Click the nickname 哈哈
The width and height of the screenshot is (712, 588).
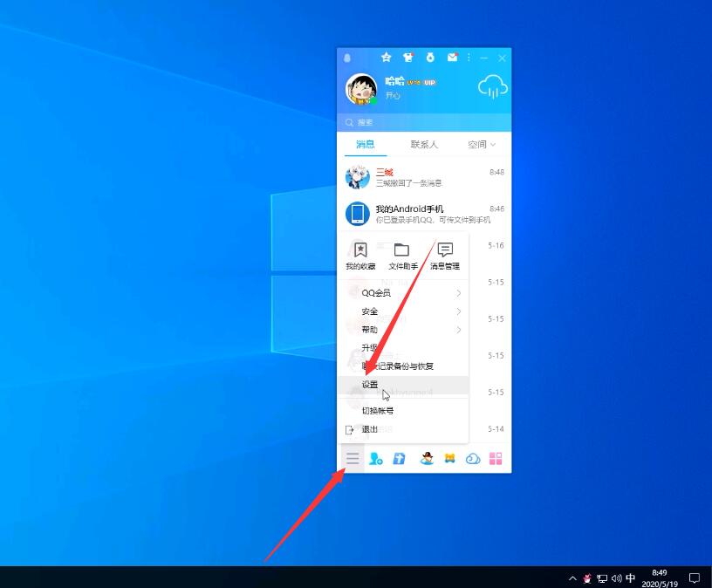coord(394,81)
